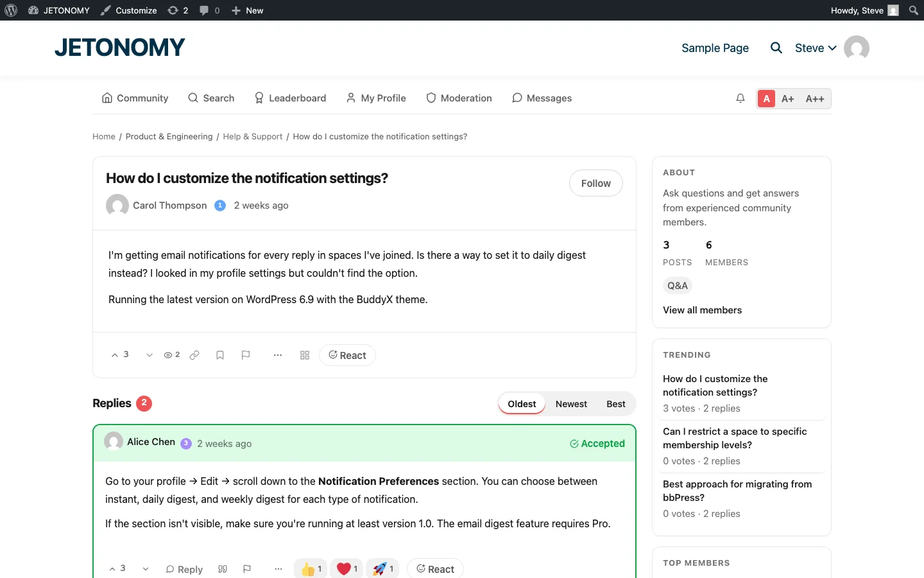Click the downvote chevron on Alice's reply
The width and height of the screenshot is (924, 578).
pos(145,569)
